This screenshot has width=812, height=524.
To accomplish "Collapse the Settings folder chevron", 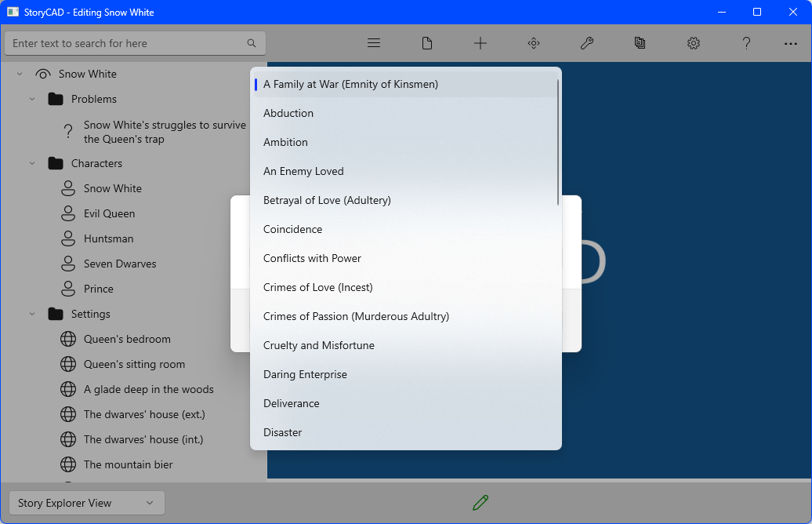I will [x=32, y=314].
